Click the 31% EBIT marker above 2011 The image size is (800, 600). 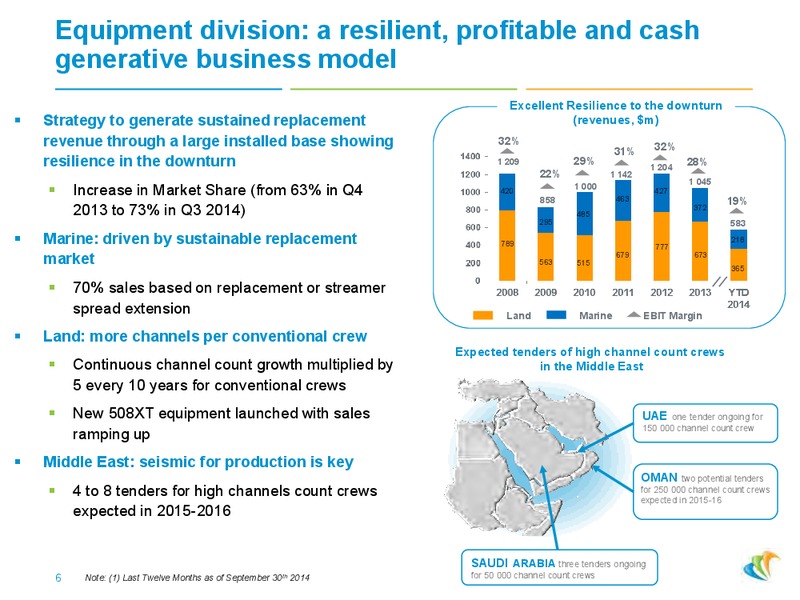pos(621,163)
